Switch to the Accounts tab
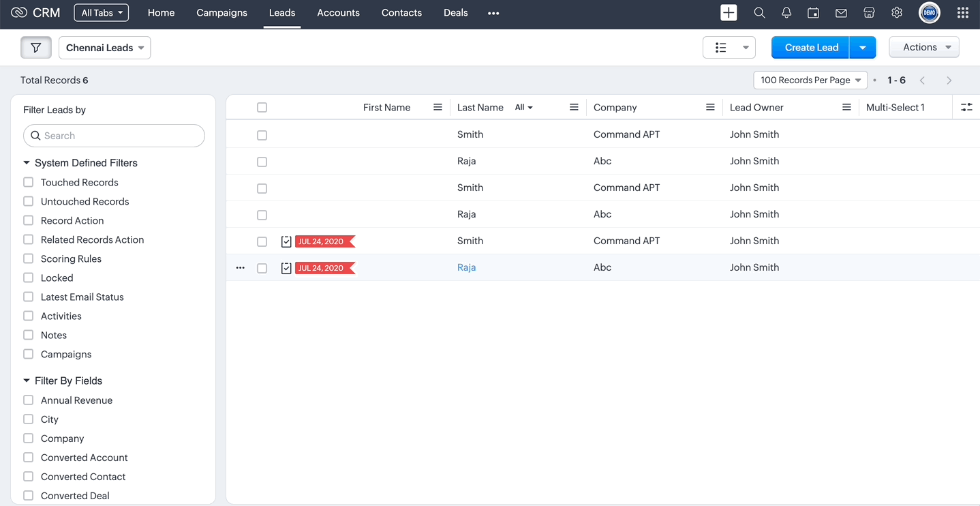This screenshot has height=506, width=980. [x=338, y=13]
